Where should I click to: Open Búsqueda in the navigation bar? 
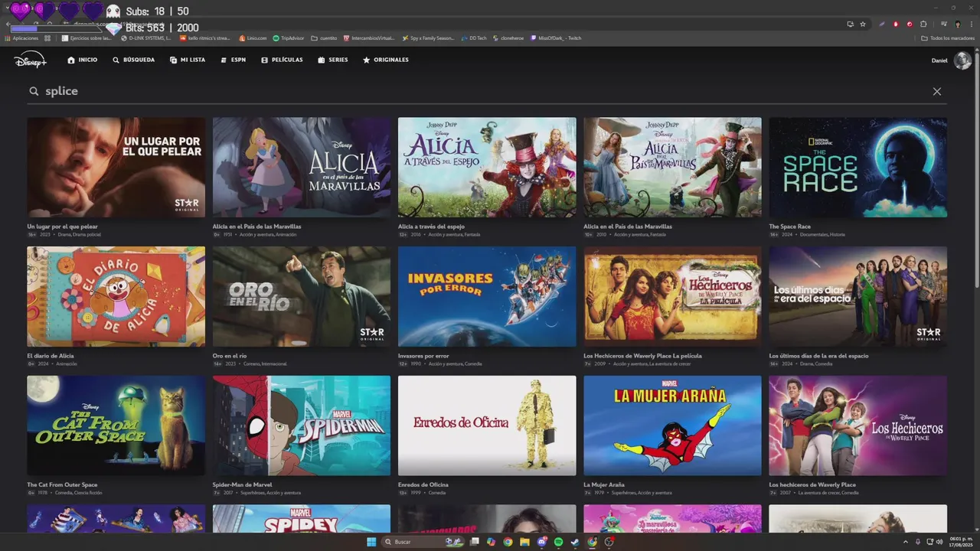(133, 60)
